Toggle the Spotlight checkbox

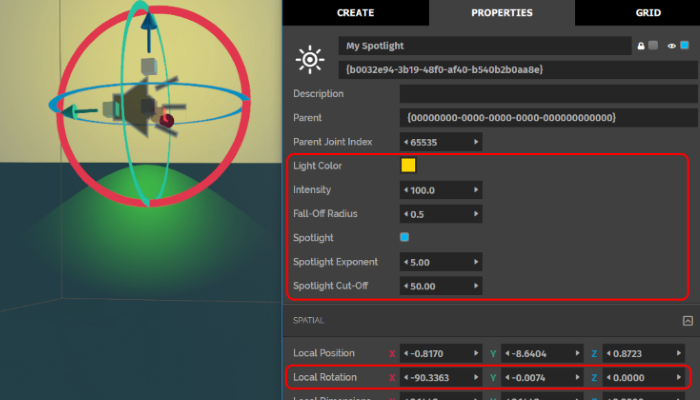point(404,237)
